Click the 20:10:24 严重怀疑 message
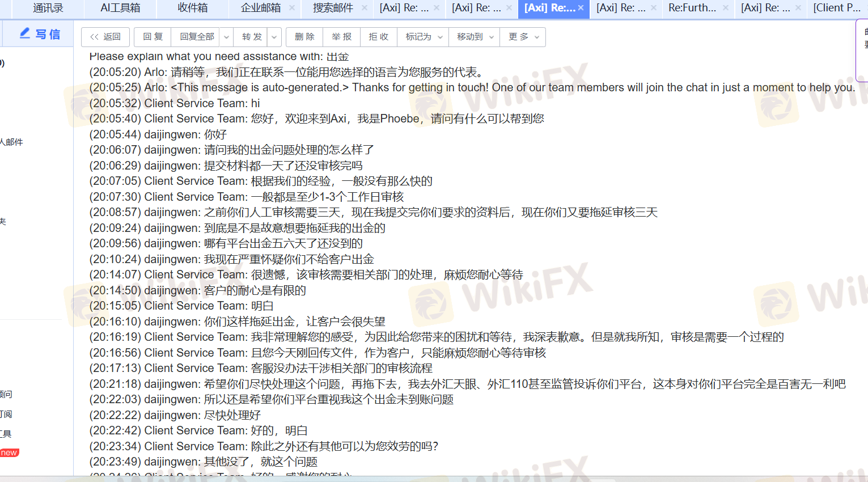 (232, 259)
